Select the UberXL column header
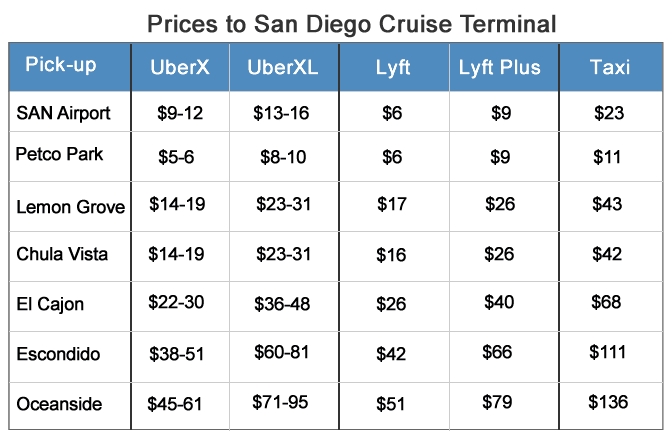This screenshot has width=668, height=434. pos(284,68)
